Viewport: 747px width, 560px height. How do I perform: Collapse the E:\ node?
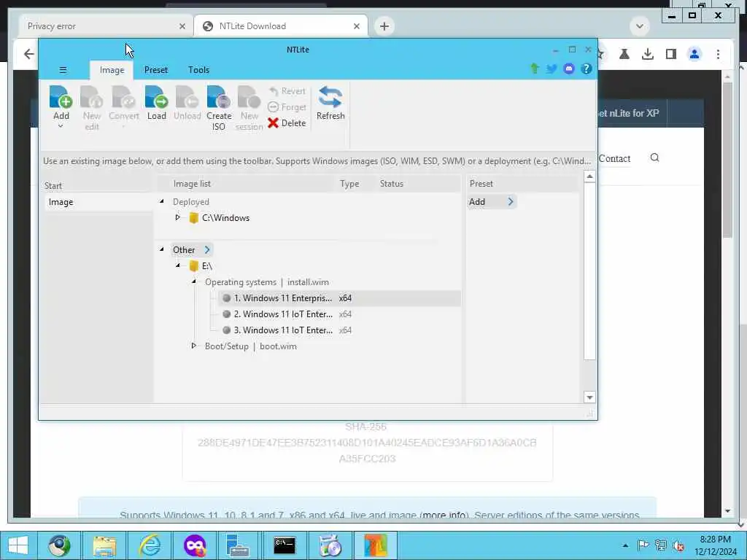[x=178, y=265]
